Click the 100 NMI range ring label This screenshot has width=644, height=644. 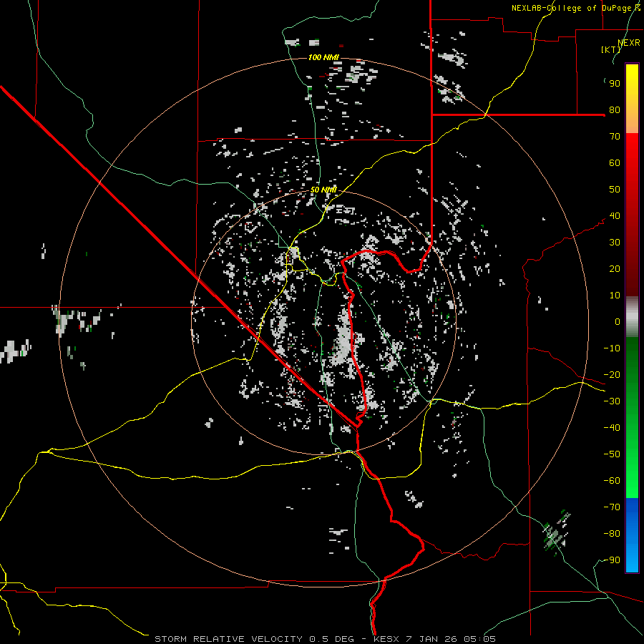coord(323,57)
